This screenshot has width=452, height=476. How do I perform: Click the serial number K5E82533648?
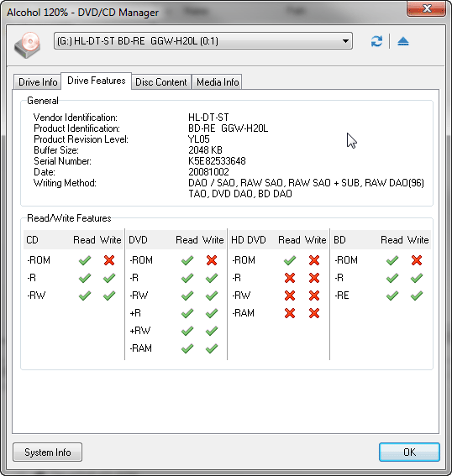217,161
